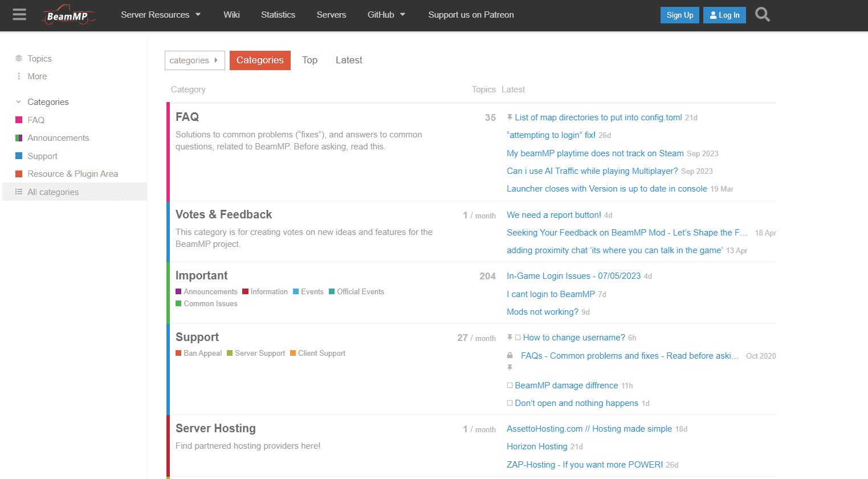This screenshot has height=479, width=868.
Task: Open the Statistics nav item
Action: (278, 15)
